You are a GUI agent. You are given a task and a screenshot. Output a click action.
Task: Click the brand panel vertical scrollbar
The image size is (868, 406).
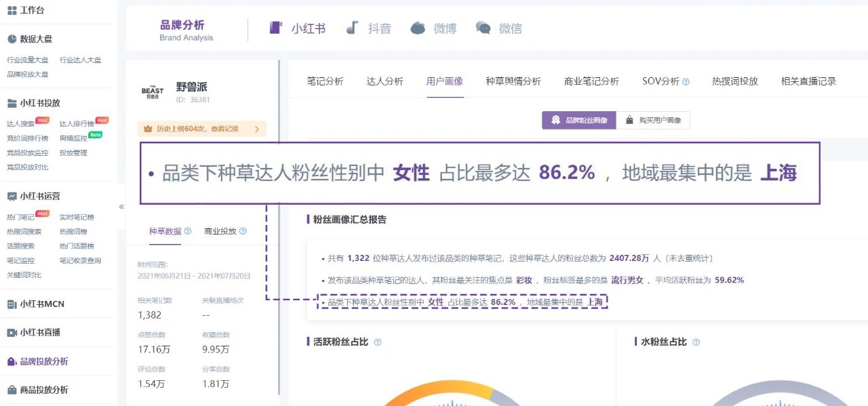point(279,228)
